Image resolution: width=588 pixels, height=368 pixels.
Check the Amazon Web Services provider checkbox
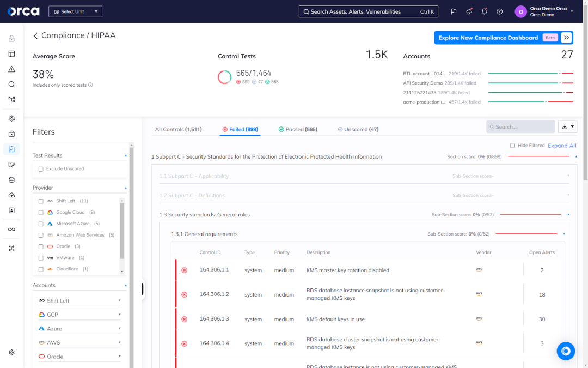41,235
